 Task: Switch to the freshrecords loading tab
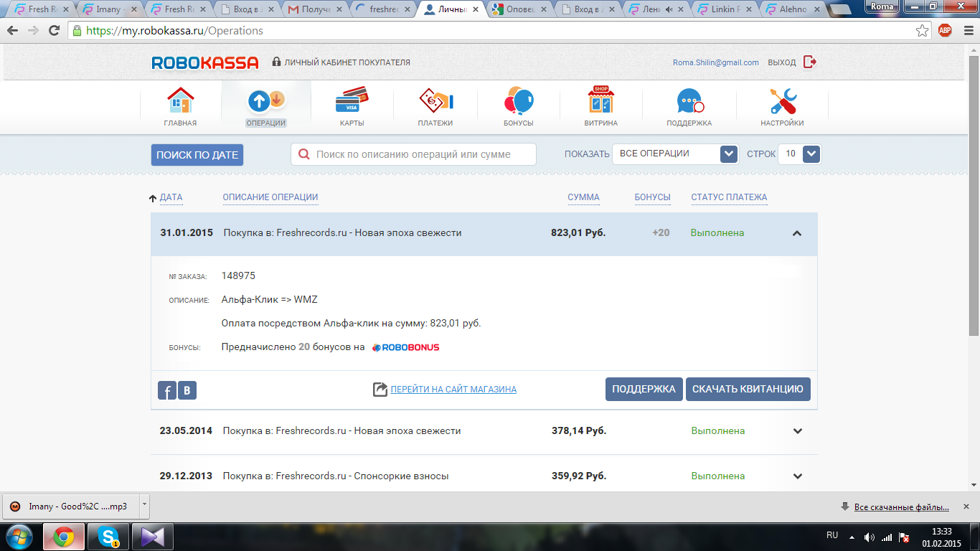tap(382, 10)
